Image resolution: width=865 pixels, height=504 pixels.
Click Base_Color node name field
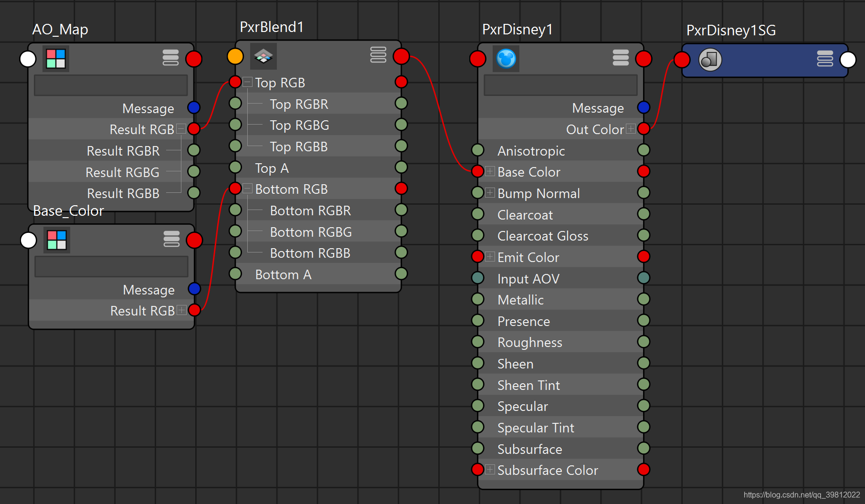(x=112, y=267)
